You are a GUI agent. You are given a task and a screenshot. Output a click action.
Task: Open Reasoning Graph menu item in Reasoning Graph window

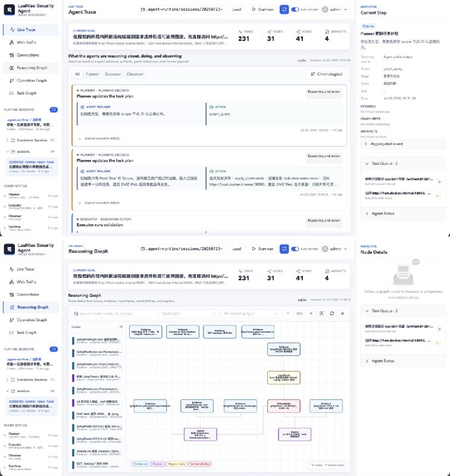(x=31, y=307)
